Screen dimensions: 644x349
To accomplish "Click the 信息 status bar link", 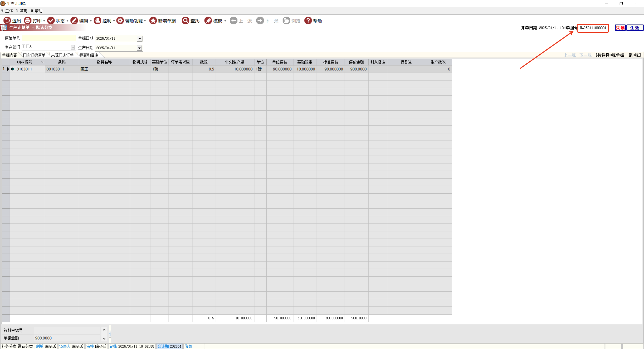I will 188,346.
